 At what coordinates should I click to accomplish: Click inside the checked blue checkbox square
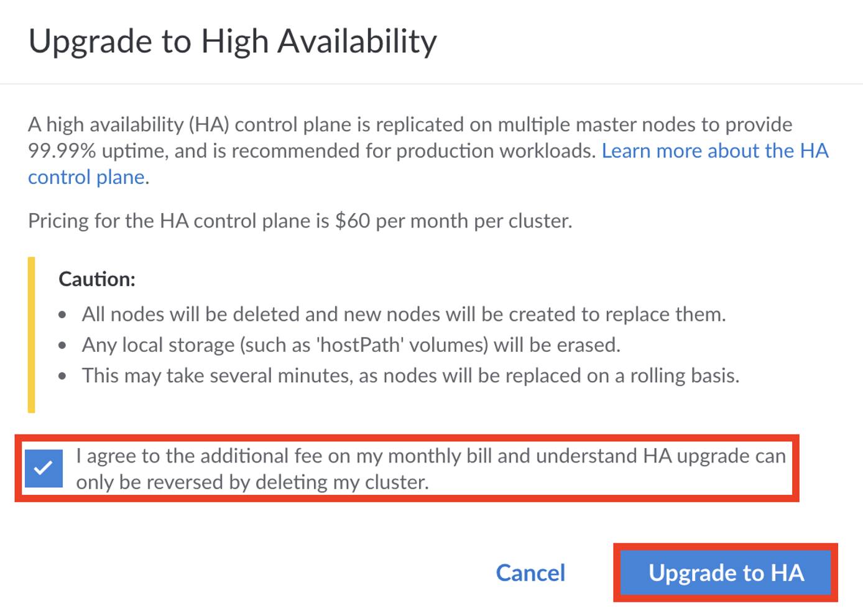[43, 469]
